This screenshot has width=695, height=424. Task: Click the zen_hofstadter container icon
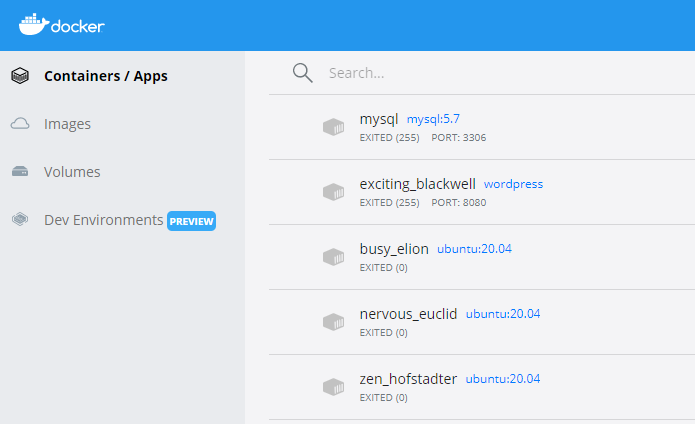point(333,386)
